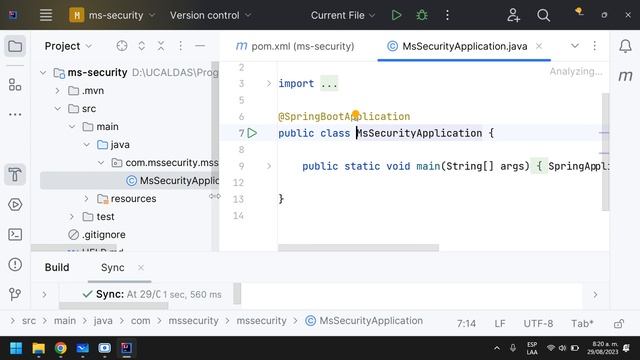Switch to pom.xml (ms-security) tab
Image resolution: width=640 pixels, height=360 pixels.
[x=295, y=46]
